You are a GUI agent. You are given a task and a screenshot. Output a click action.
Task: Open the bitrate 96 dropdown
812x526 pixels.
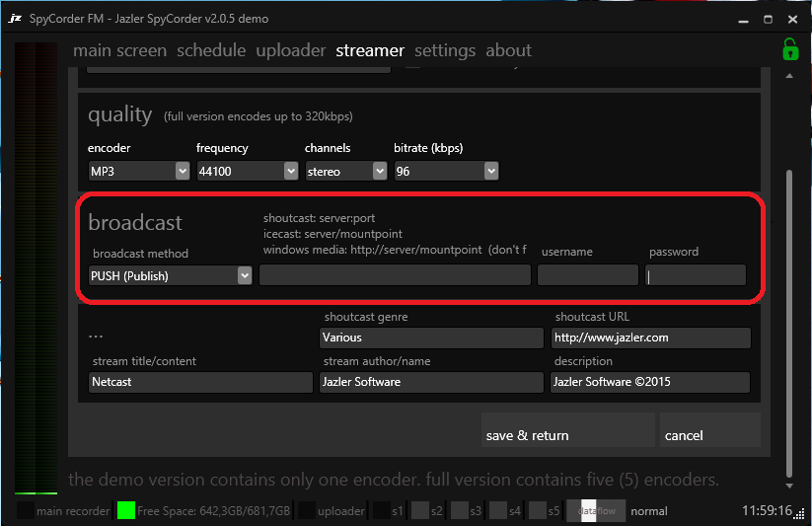tap(491, 171)
